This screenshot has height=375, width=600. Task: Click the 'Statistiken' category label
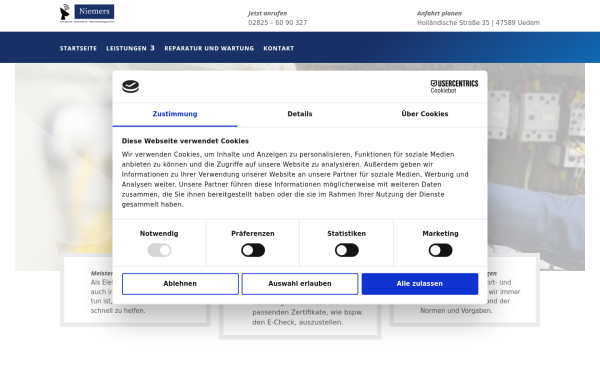coord(346,233)
